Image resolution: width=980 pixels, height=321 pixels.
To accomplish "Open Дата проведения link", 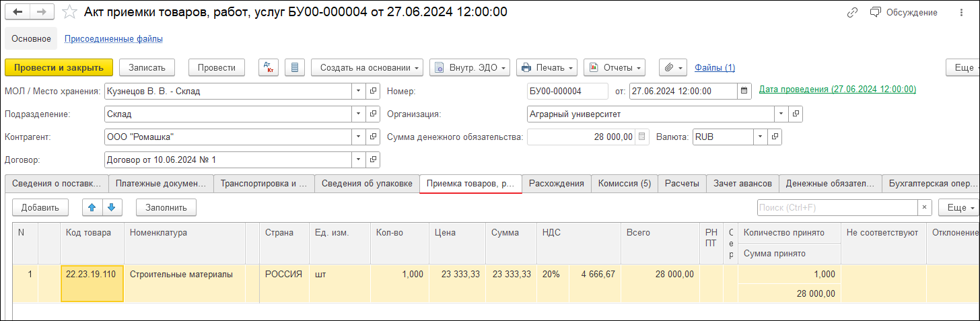I will tap(837, 89).
